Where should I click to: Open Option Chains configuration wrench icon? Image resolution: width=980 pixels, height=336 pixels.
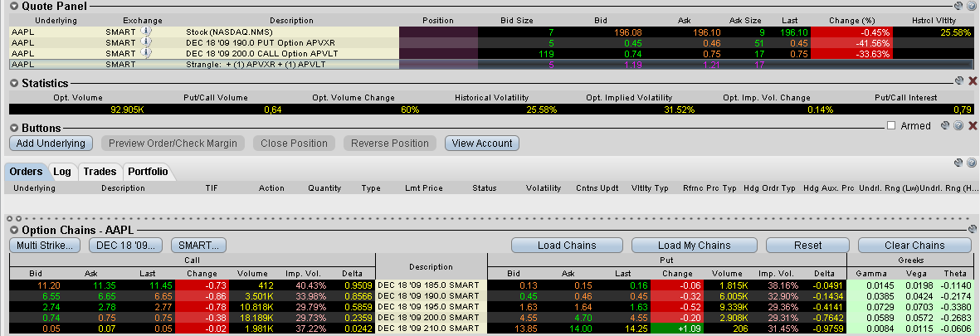[x=973, y=229]
